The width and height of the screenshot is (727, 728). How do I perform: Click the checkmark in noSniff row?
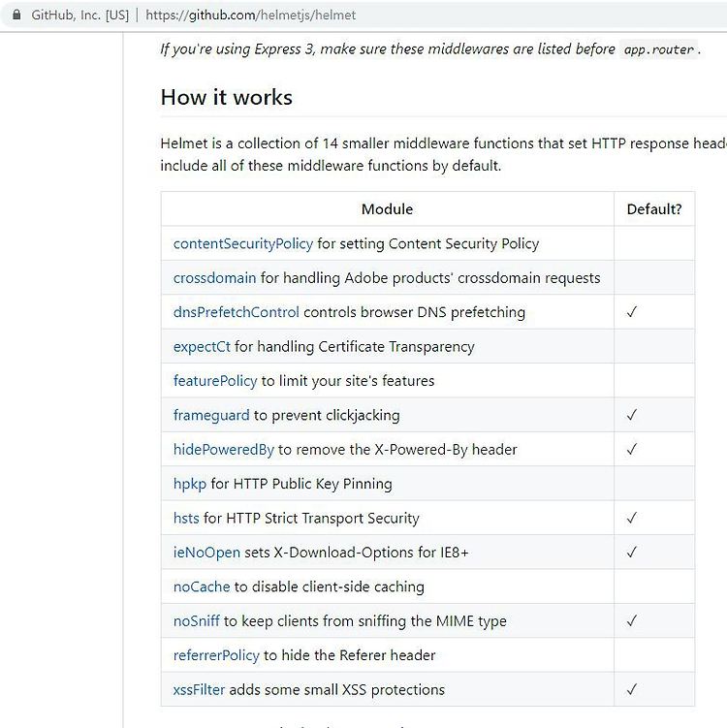coord(632,620)
